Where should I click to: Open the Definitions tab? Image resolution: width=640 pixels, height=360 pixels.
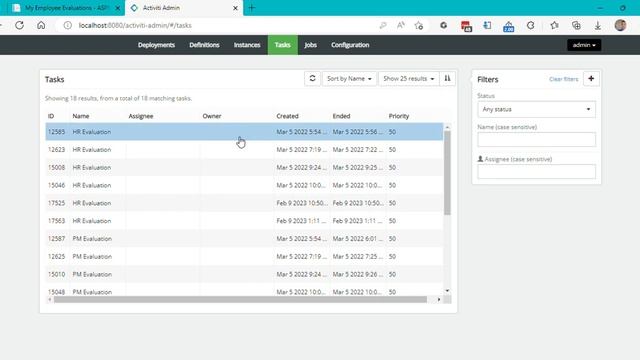(x=204, y=45)
